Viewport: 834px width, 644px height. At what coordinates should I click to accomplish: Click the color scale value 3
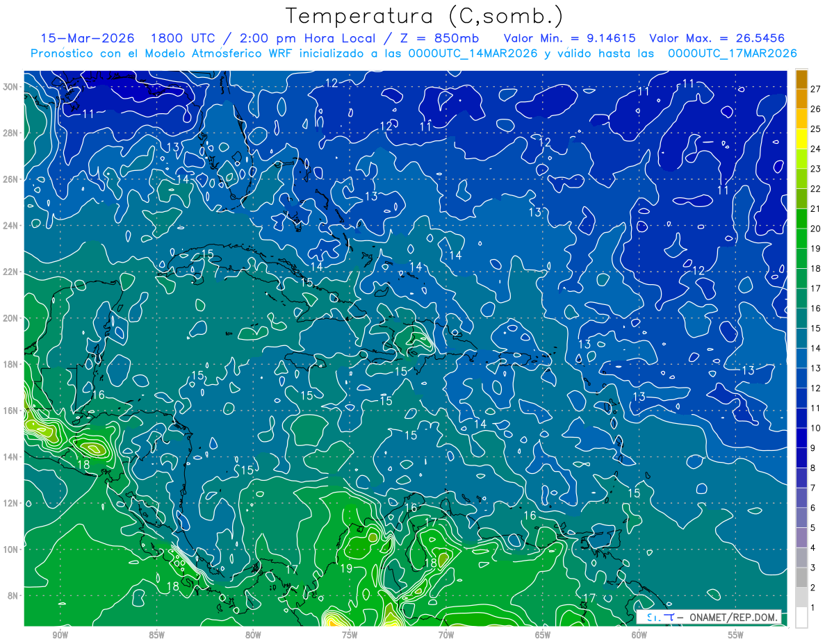(x=813, y=568)
